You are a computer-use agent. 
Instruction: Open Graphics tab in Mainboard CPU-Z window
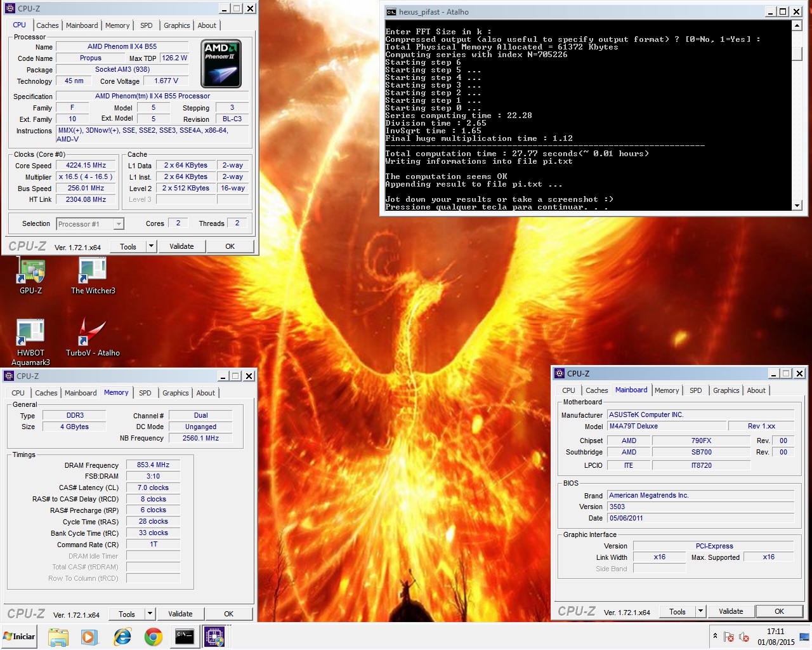tap(726, 390)
